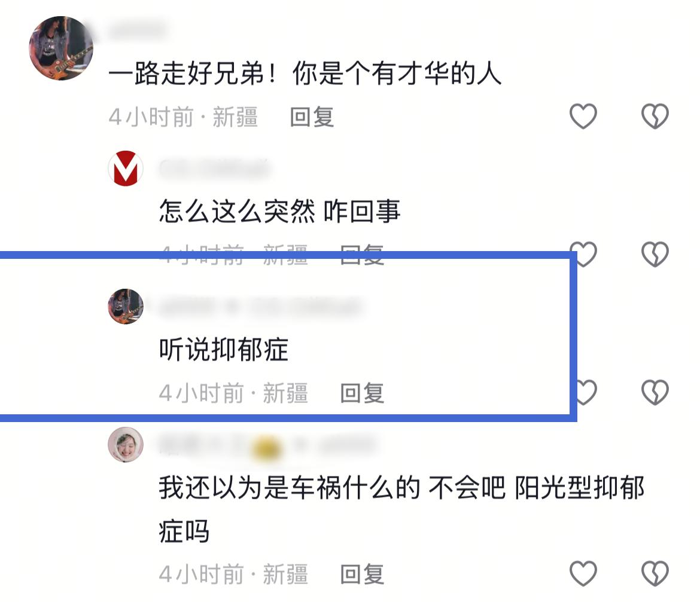The image size is (700, 602).
Task: Select comment text 我还以为是车祸什么的
Action: (290, 487)
